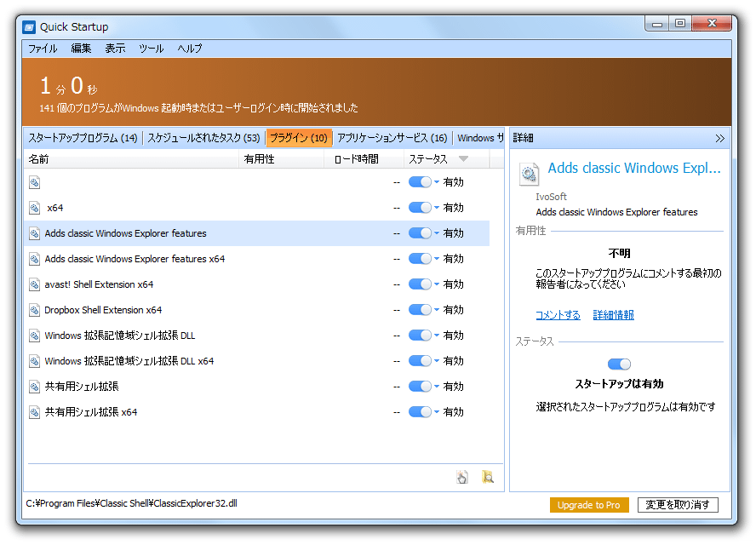Toggle Windows 拡張記憶域シェル拡張 DLL x64 switch

pyautogui.click(x=420, y=361)
